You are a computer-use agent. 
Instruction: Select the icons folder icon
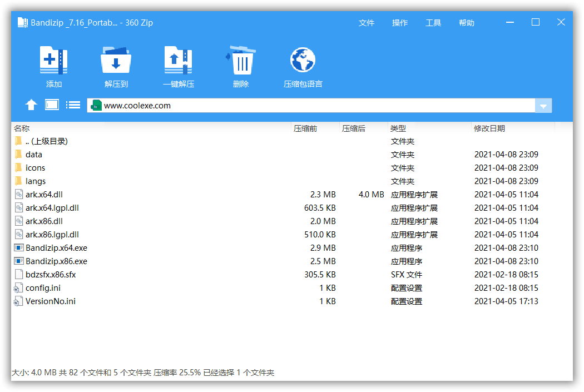click(x=18, y=167)
